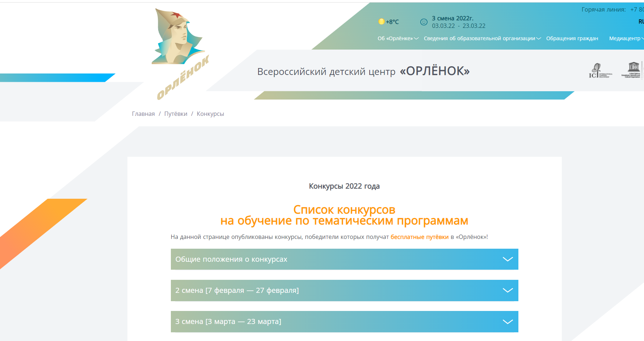Click chevron on the «3 смена» row

click(x=508, y=321)
